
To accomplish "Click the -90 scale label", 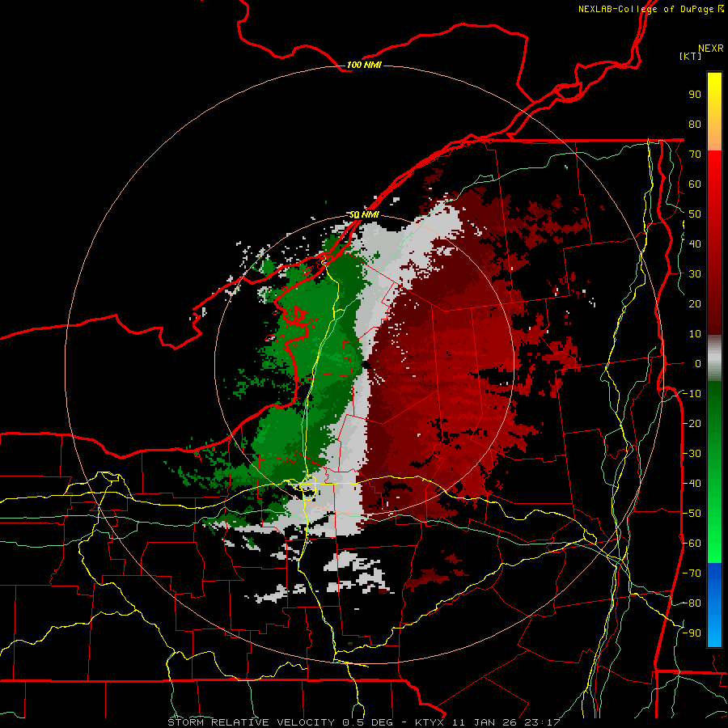I will pyautogui.click(x=692, y=633).
